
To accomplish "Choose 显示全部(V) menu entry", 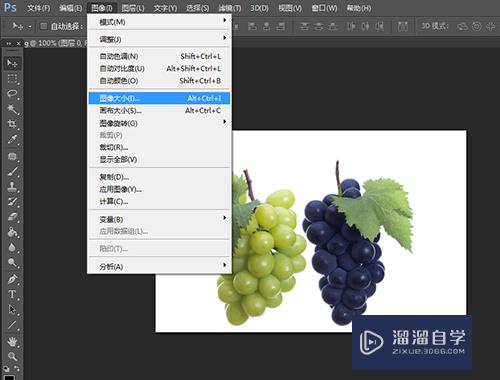I will [x=159, y=159].
